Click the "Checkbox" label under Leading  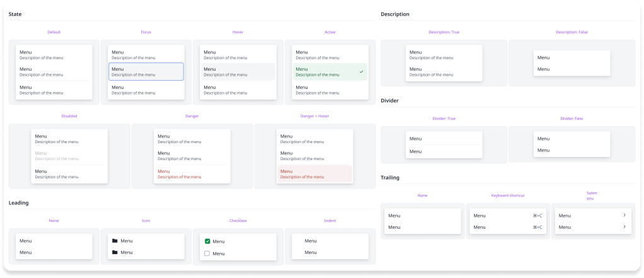tap(238, 221)
